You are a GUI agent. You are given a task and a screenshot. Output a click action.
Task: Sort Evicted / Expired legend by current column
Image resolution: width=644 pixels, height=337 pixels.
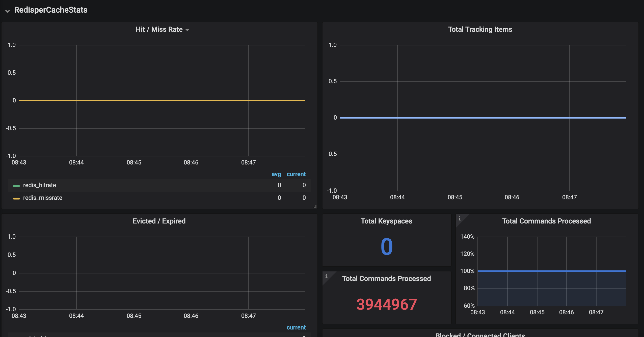click(x=296, y=327)
